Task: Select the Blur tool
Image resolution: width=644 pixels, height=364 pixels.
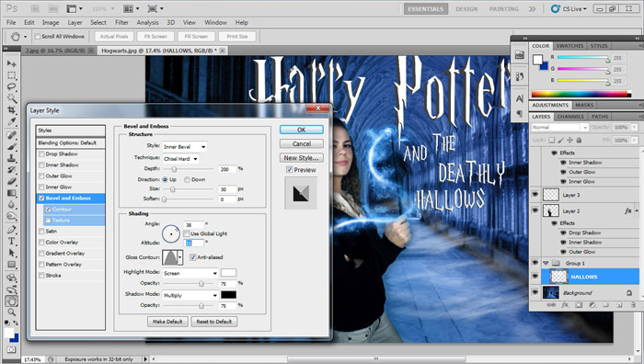Action: [x=11, y=204]
